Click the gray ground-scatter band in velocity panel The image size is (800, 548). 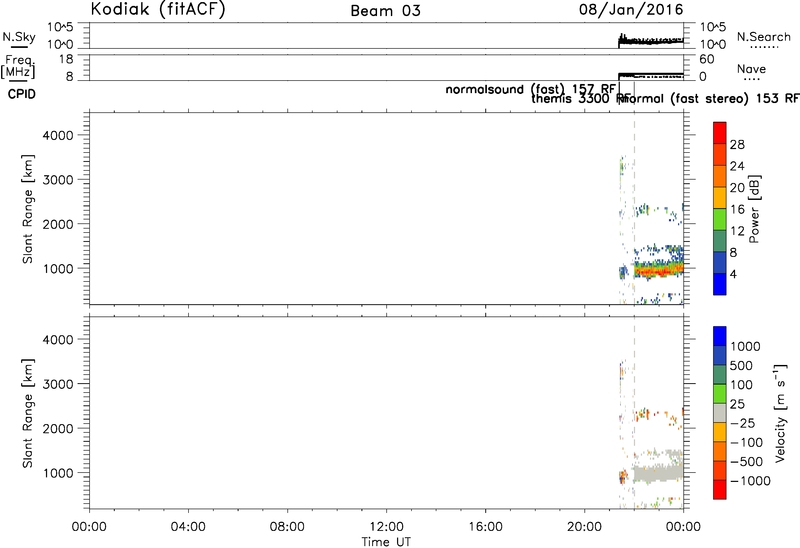click(x=658, y=472)
